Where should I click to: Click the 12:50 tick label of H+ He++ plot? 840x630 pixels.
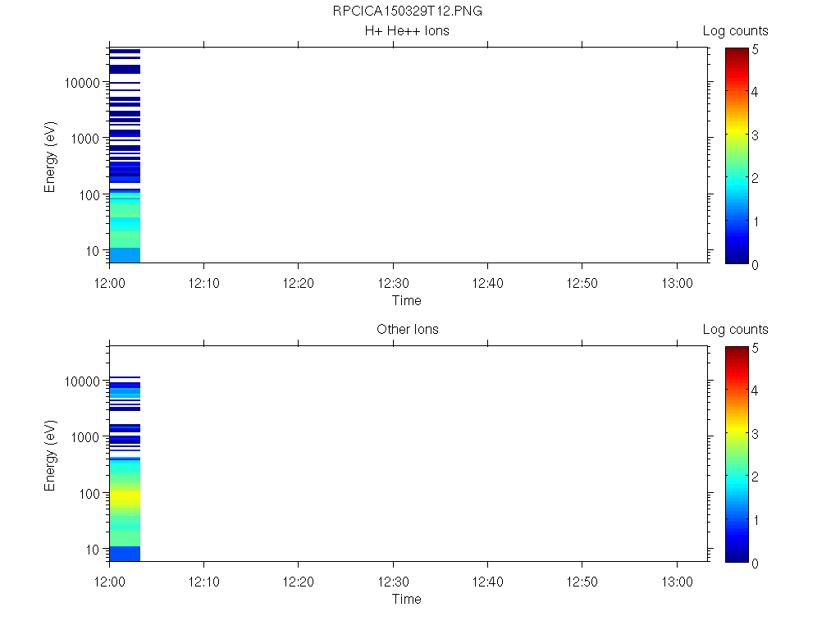pyautogui.click(x=582, y=283)
